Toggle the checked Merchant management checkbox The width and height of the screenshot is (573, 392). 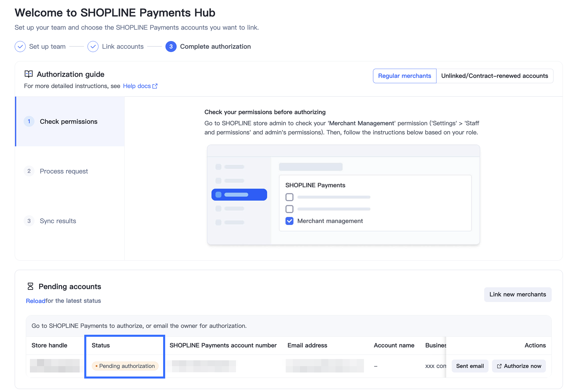click(x=289, y=221)
